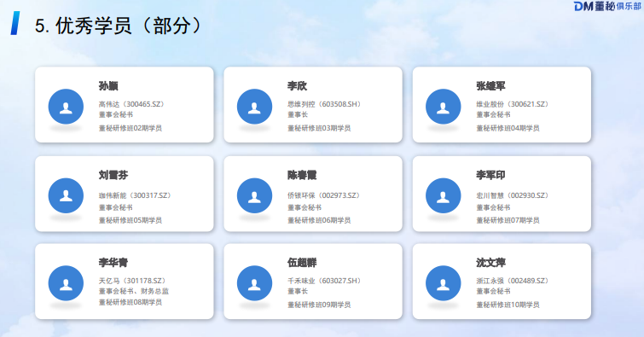Click 董事会秘书、财务总监 on the 天亿马 card
644x337 pixels.
click(133, 292)
